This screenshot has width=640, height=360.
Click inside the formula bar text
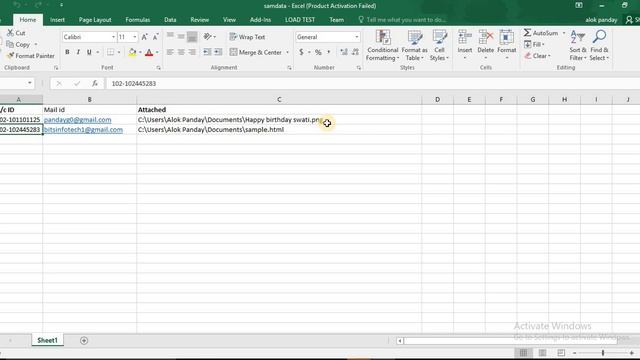coord(134,83)
